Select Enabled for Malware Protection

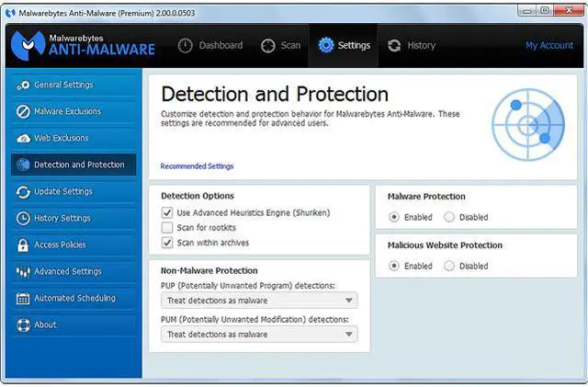394,217
